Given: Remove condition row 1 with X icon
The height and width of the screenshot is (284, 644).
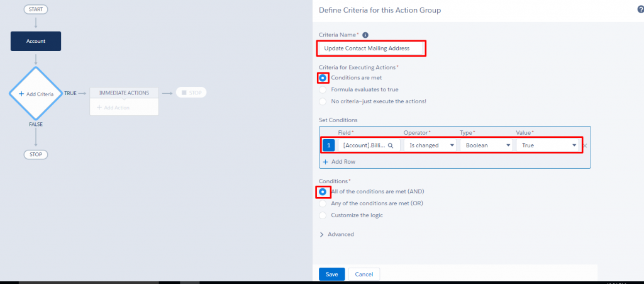Looking at the screenshot, I should click(586, 145).
